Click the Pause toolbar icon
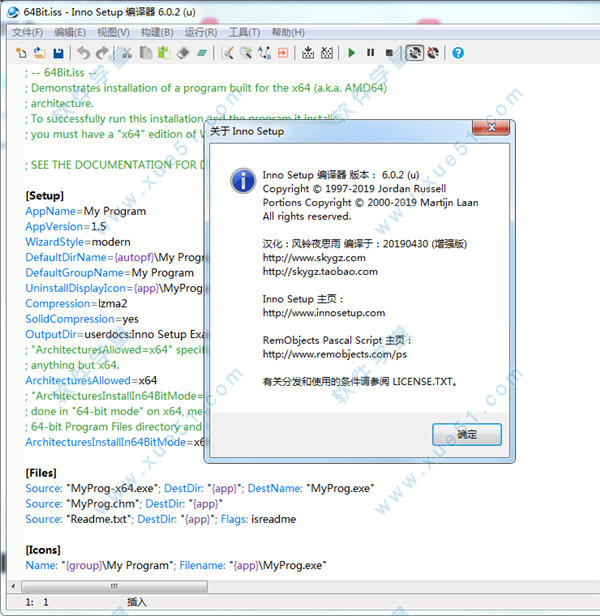Screen dimensions: 600x616 tap(371, 53)
